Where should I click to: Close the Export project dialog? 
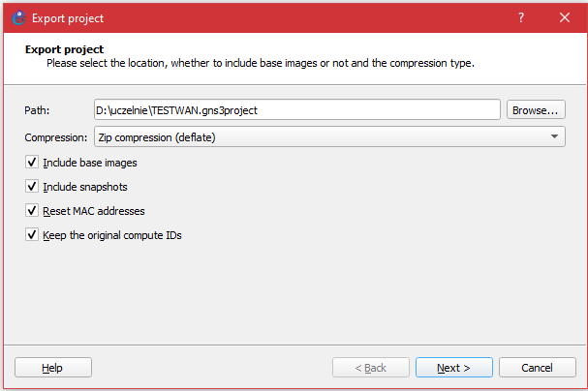565,17
